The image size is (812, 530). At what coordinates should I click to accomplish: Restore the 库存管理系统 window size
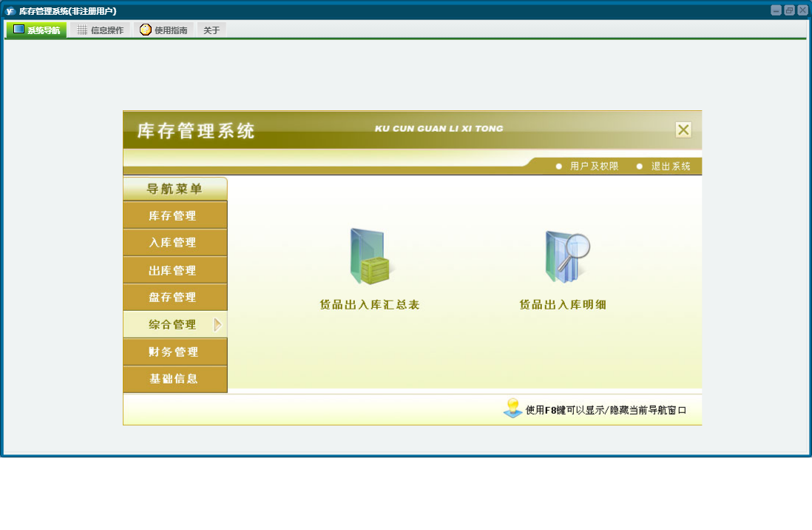pyautogui.click(x=789, y=10)
